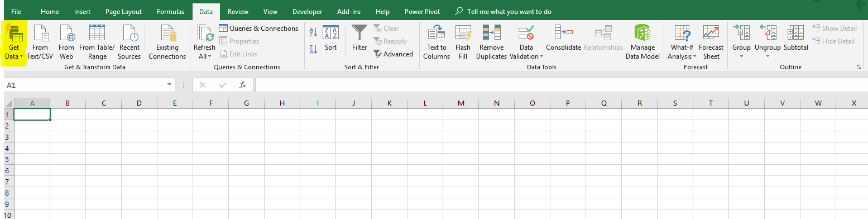Click the Tell me what you want box
The image size is (868, 219).
tap(503, 11)
